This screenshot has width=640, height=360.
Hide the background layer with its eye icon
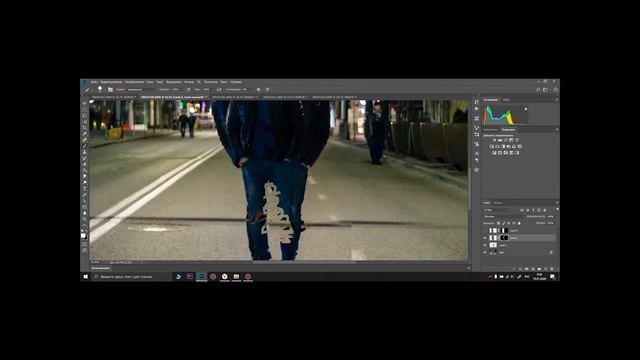pos(485,252)
